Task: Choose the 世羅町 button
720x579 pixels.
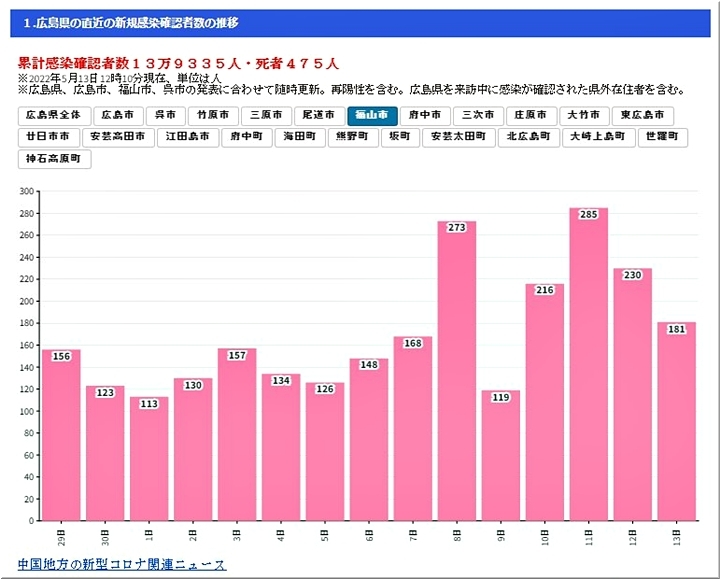Action: pyautogui.click(x=663, y=137)
